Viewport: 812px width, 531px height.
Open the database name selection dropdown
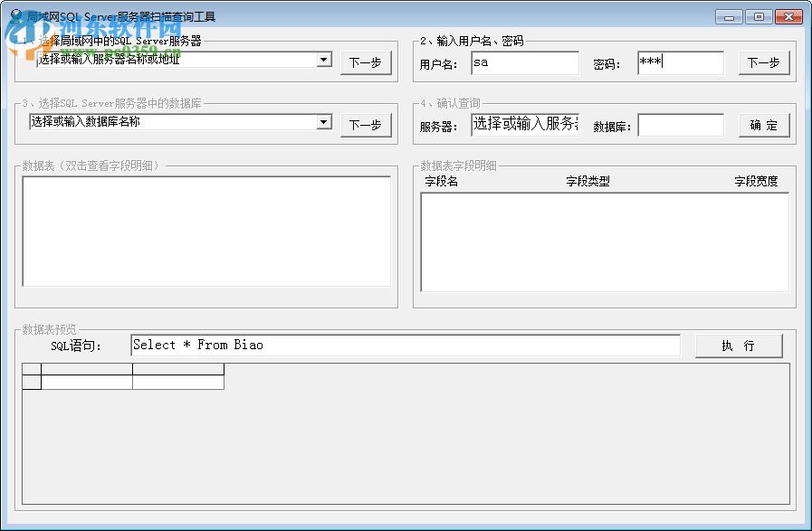click(x=322, y=122)
